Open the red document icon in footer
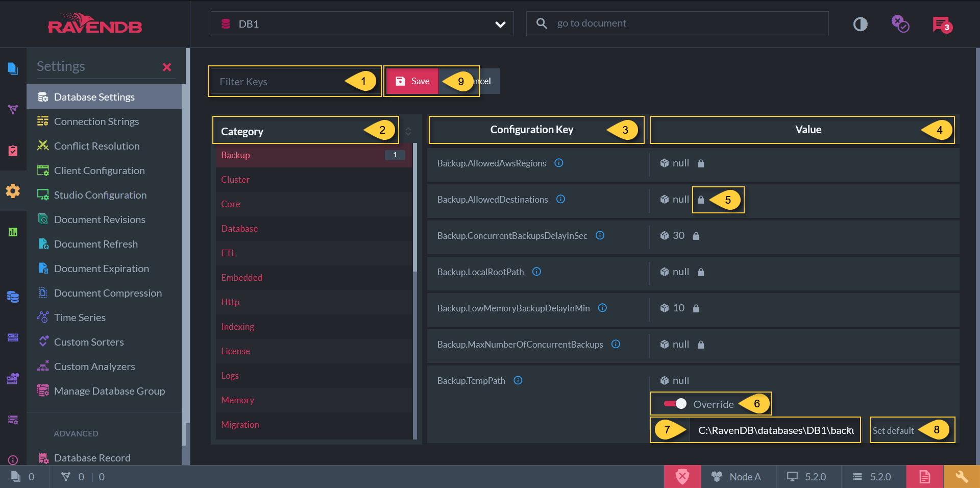The image size is (980, 488). [924, 477]
